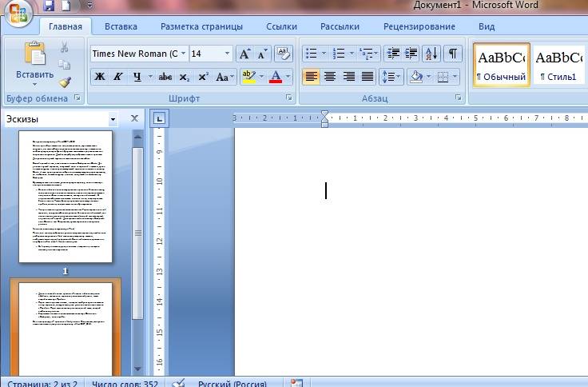Open the Change Case Aa menu
This screenshot has height=387, width=588.
tap(224, 77)
